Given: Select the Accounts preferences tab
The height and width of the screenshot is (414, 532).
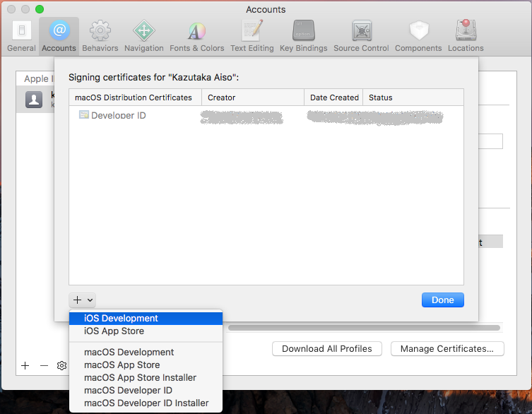Looking at the screenshot, I should [x=59, y=36].
